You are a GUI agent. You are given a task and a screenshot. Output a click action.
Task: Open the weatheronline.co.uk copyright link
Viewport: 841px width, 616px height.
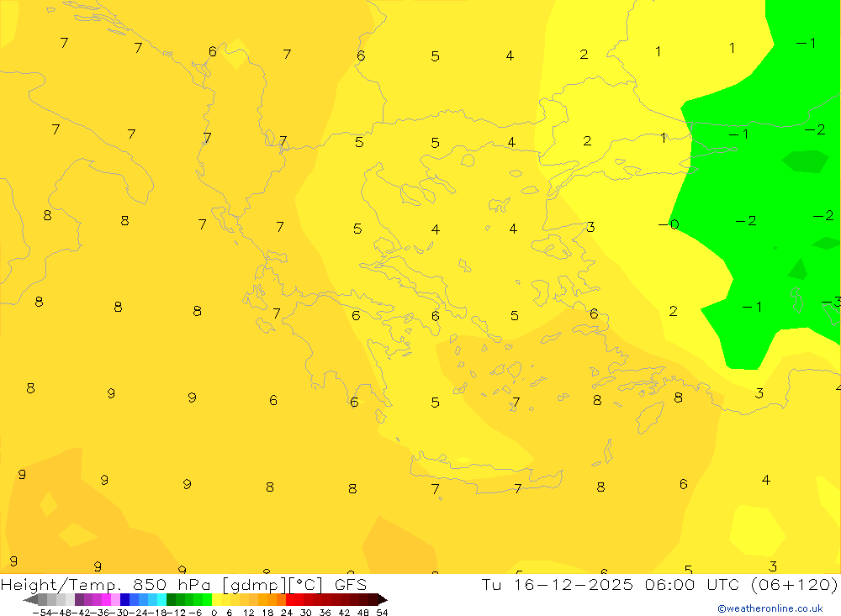click(770, 608)
